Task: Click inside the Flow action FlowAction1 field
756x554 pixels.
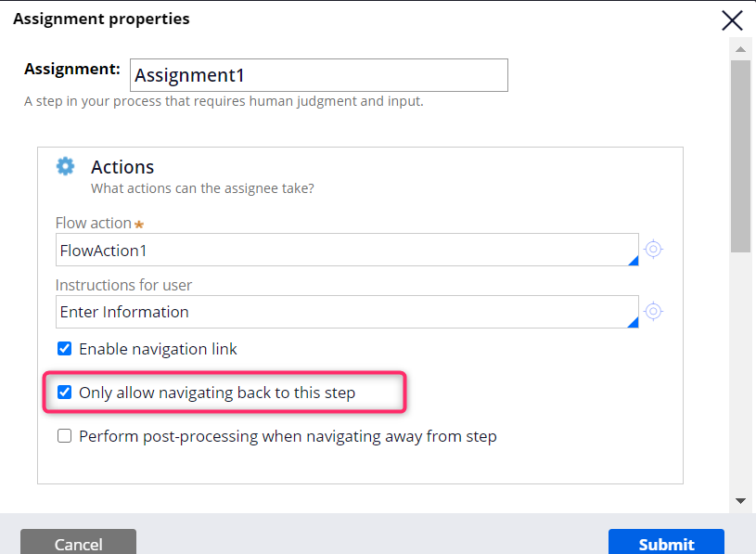Action: click(x=347, y=250)
